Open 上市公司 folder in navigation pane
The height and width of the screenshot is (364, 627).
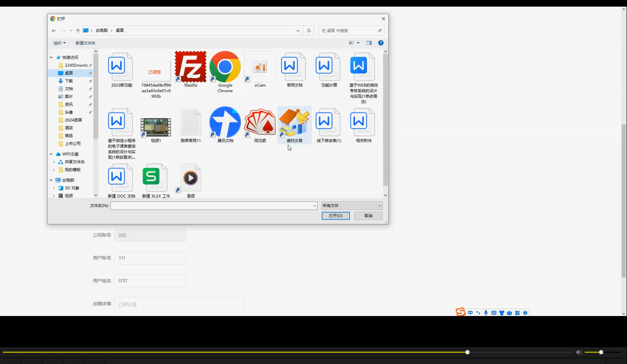tap(72, 144)
